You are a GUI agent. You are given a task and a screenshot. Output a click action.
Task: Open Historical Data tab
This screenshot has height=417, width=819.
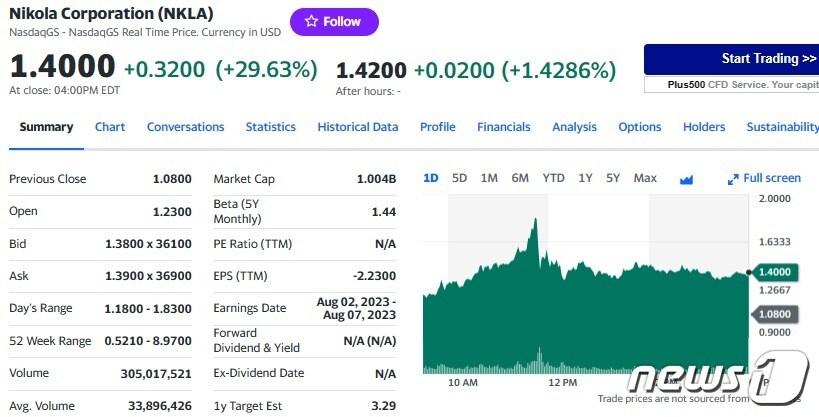[x=357, y=127]
